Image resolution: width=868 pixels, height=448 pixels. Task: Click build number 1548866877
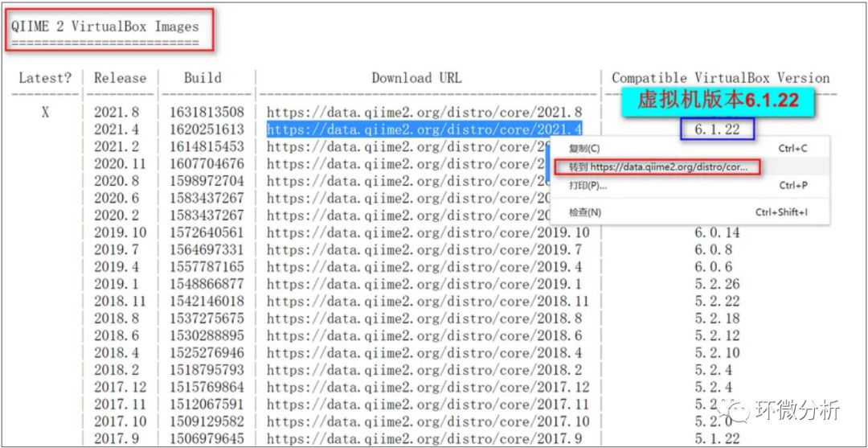(207, 284)
